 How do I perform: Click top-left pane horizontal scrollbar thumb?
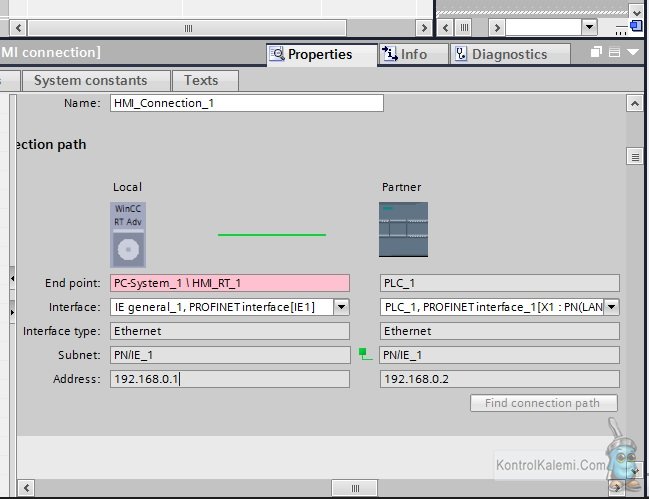point(187,28)
